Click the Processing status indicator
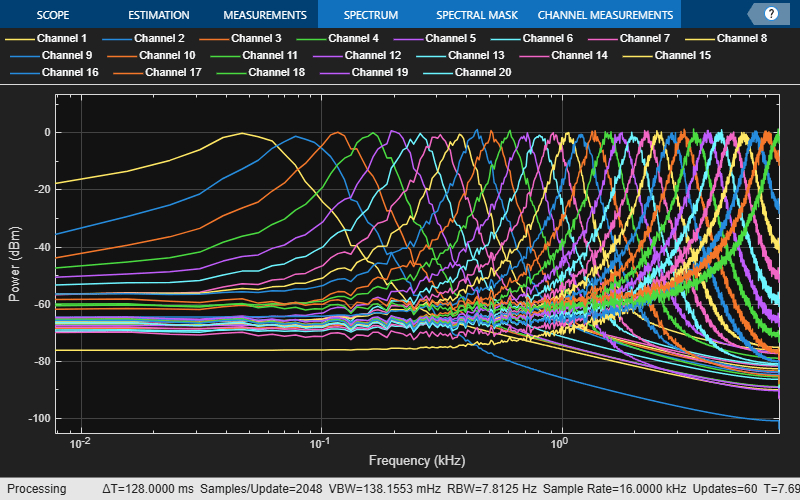This screenshot has width=800, height=500. [37, 489]
